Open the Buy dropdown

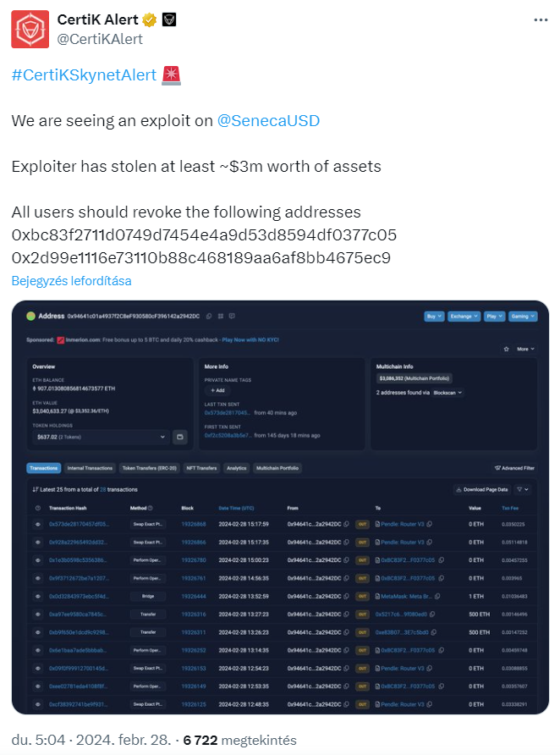(434, 317)
